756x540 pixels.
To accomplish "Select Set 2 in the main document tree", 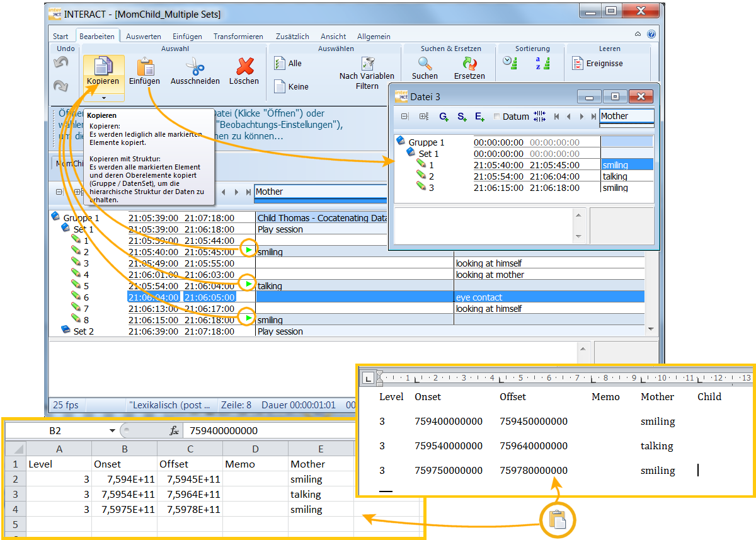I will [x=83, y=331].
